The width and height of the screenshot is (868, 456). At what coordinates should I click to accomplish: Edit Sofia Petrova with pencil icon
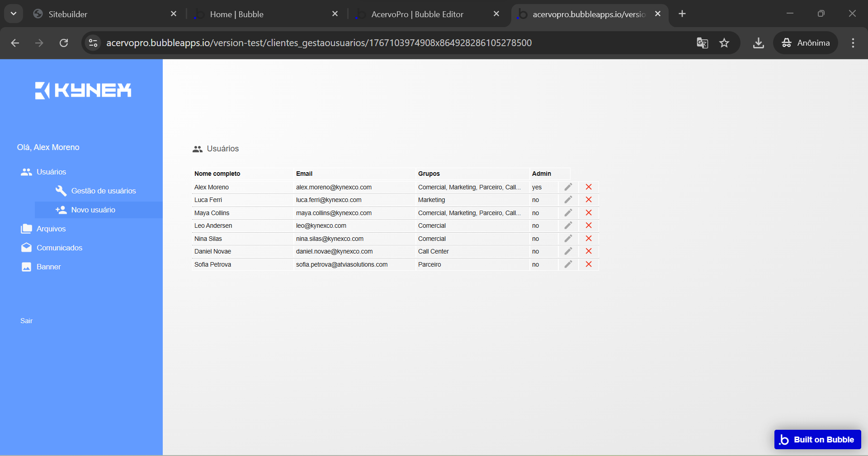click(568, 264)
